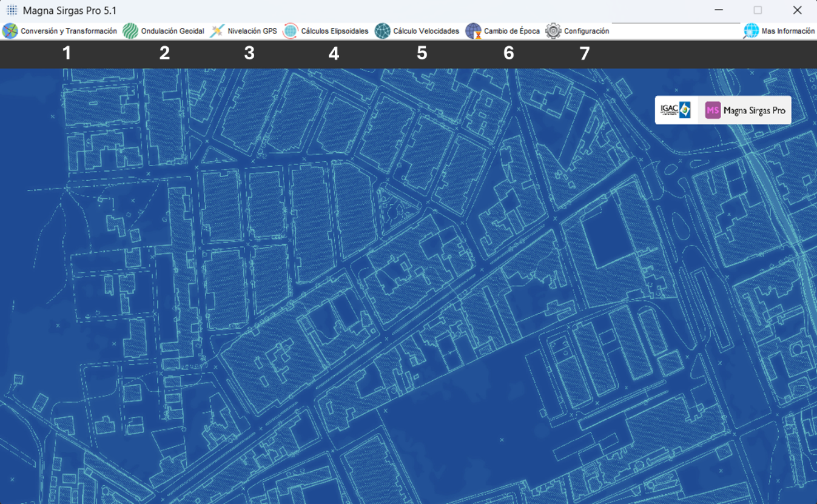Click the Cálculo Velocidades mesh globe icon
Screen dimensions: 817x504
(382, 31)
